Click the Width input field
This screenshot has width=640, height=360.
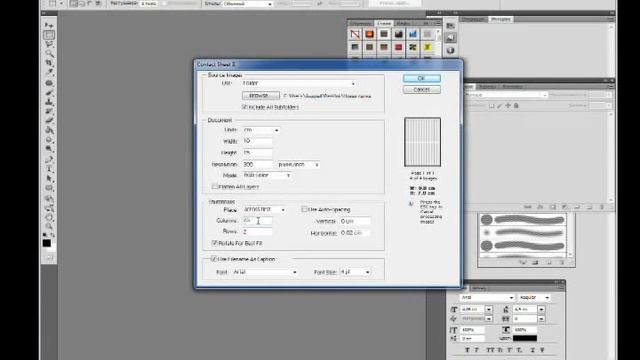pyautogui.click(x=257, y=141)
